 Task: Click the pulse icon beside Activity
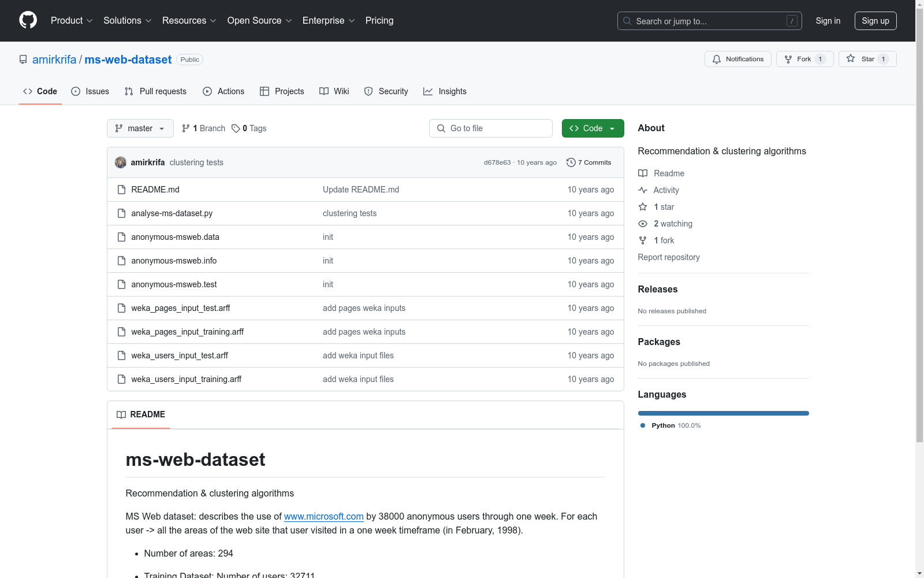coord(643,190)
